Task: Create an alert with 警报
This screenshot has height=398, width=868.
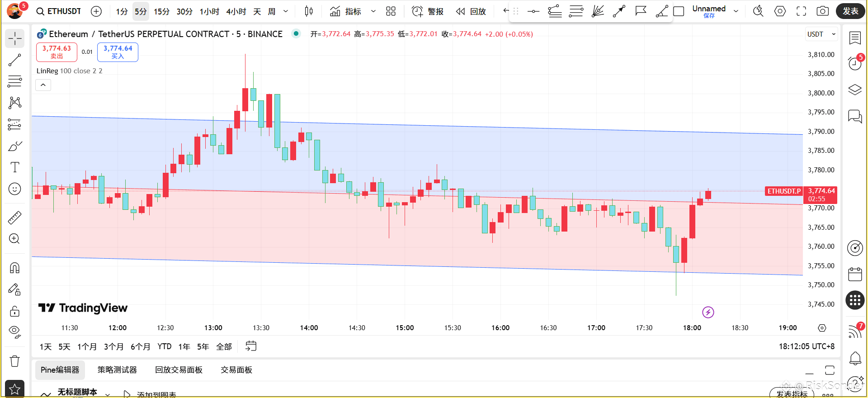Action: [x=428, y=11]
